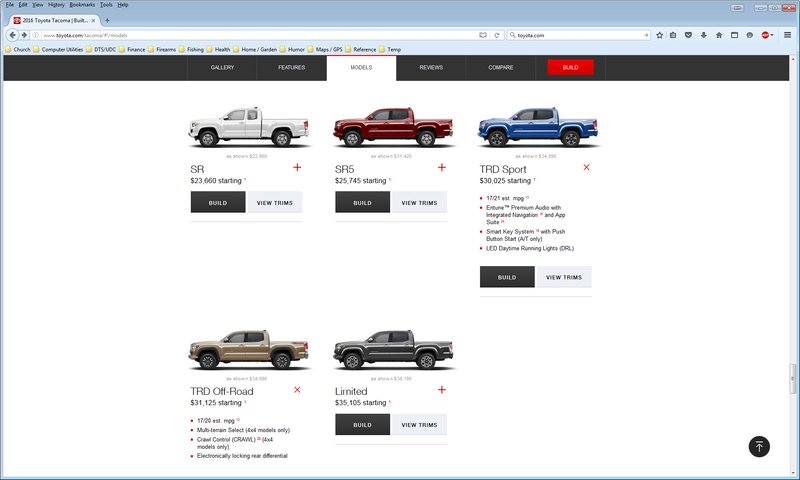Open the Church bookmarks folder
Image resolution: width=800 pixels, height=480 pixels.
pos(18,49)
